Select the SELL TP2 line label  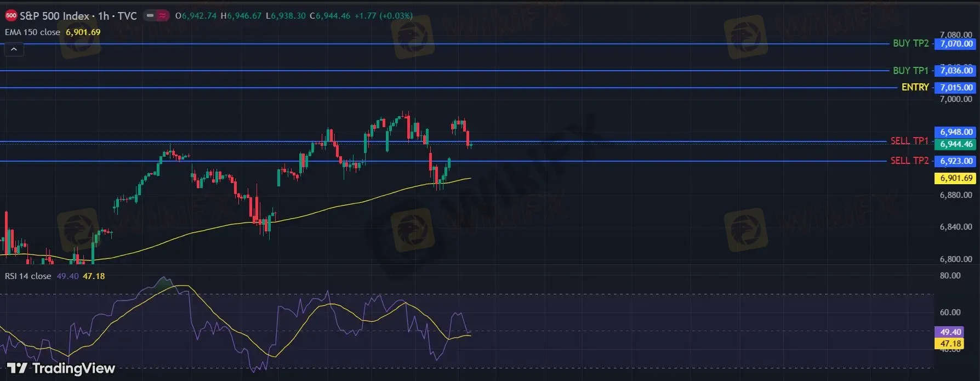pyautogui.click(x=910, y=161)
